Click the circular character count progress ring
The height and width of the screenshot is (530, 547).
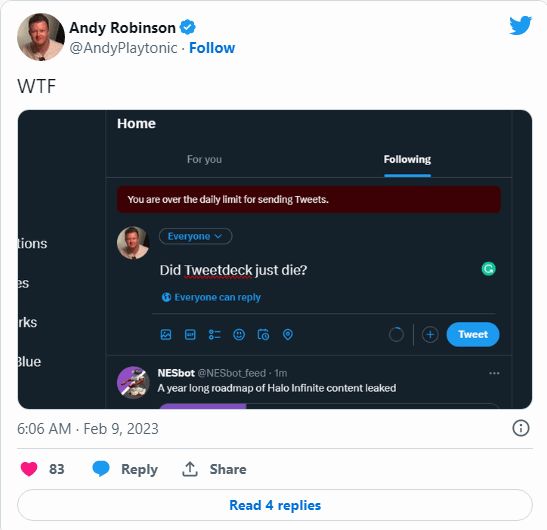point(396,335)
